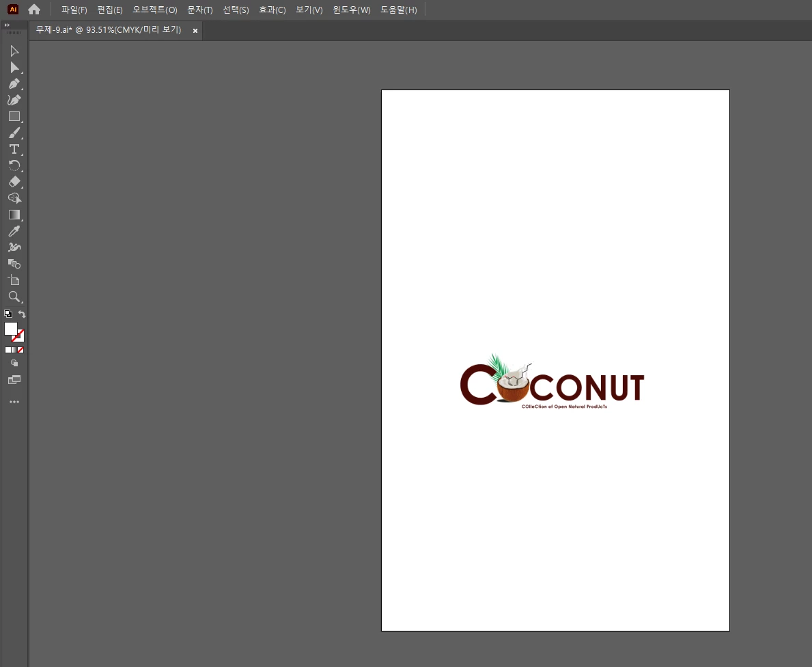Select the Paintbrush tool
The width and height of the screenshot is (812, 667).
click(x=14, y=133)
